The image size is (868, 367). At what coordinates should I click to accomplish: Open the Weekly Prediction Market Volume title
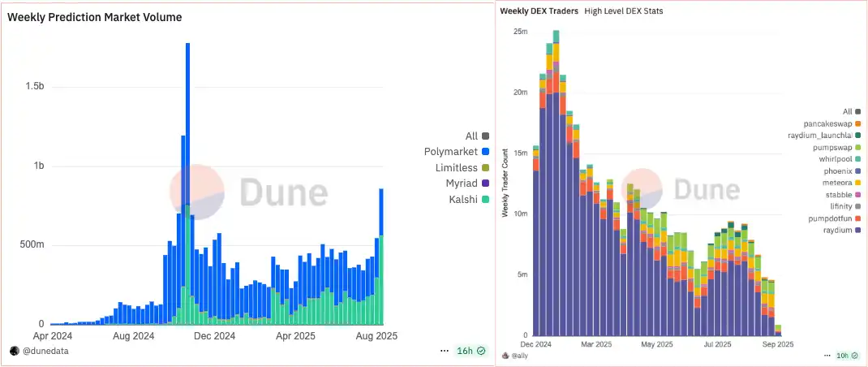(x=95, y=17)
